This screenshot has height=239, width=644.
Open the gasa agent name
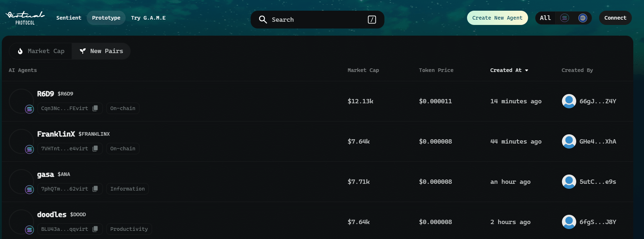[x=46, y=175]
